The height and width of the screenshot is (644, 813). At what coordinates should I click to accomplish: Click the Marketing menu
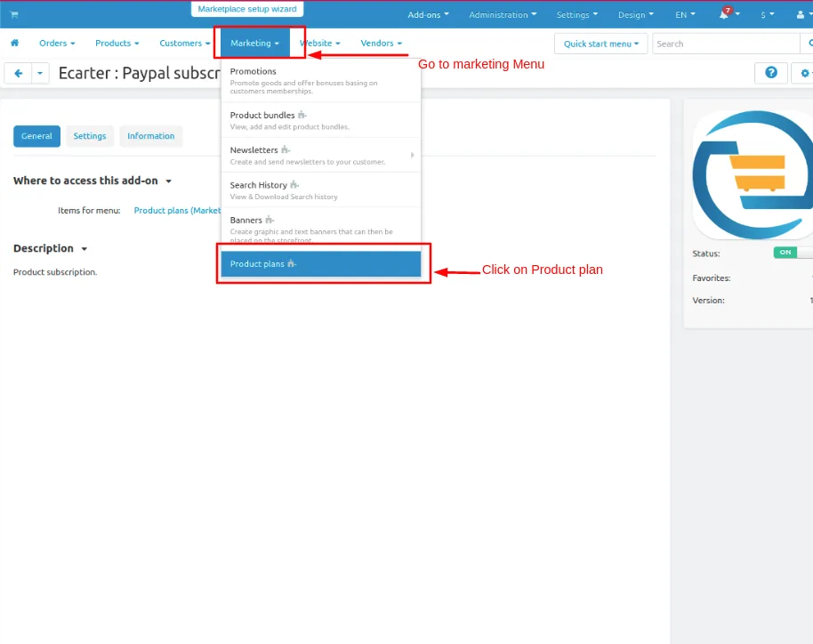point(255,43)
